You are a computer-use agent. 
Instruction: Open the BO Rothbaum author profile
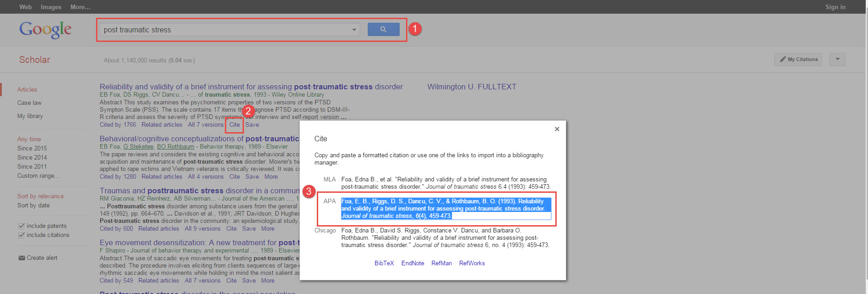click(175, 146)
